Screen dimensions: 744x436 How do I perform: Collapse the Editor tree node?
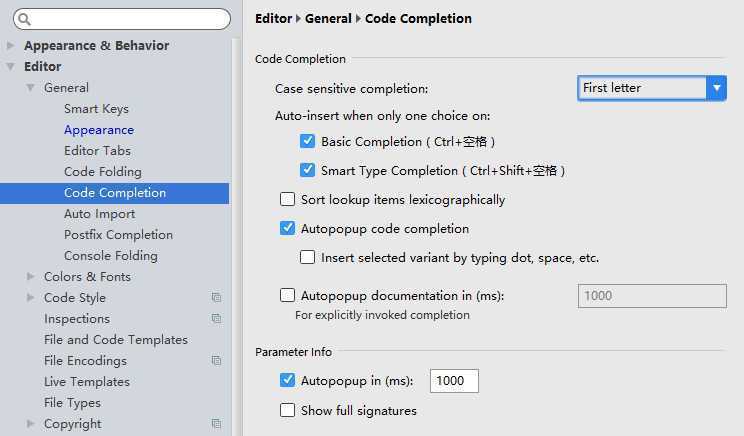pos(10,66)
